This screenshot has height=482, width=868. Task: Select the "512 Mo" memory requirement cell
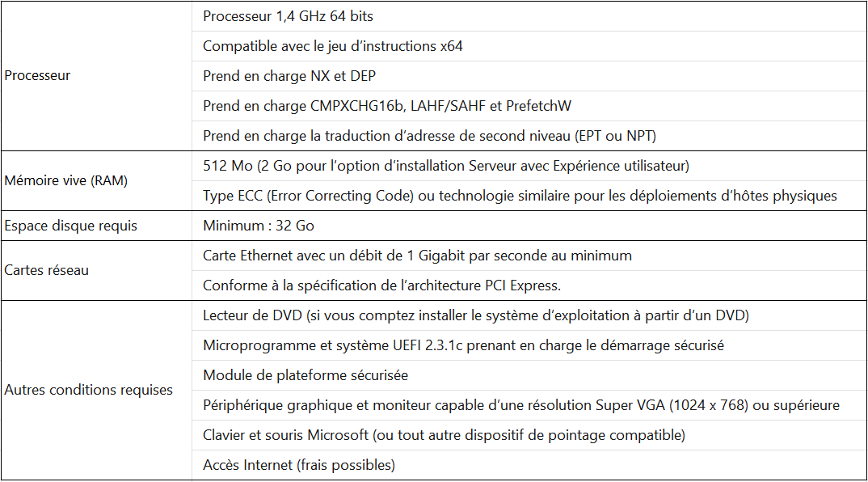(x=445, y=166)
